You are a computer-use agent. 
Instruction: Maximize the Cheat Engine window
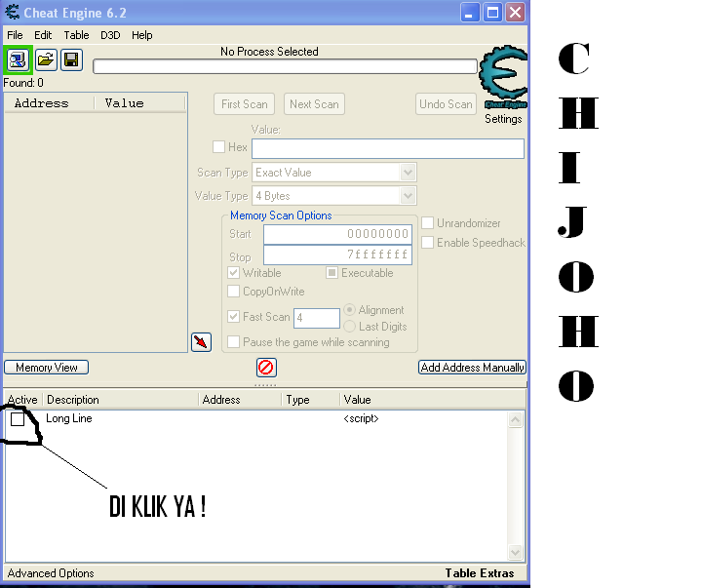(492, 12)
